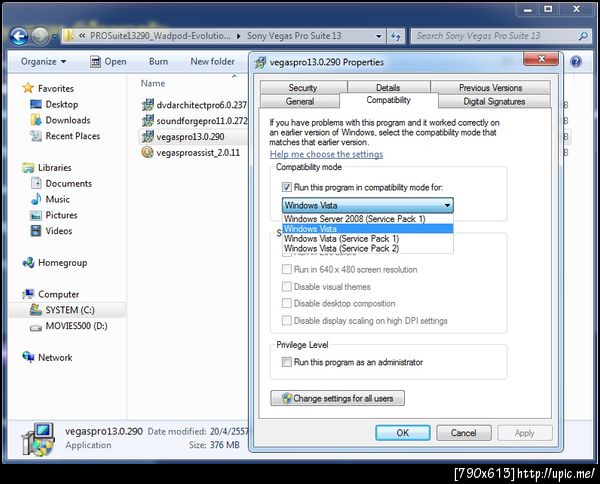This screenshot has width=600, height=484.
Task: Expand the arrow after PROSuite13290 breadcrumb
Action: point(239,36)
